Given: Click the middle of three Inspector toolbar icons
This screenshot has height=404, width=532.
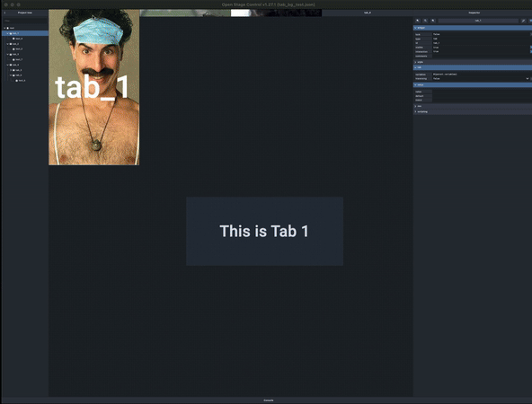Looking at the screenshot, I should 425,21.
